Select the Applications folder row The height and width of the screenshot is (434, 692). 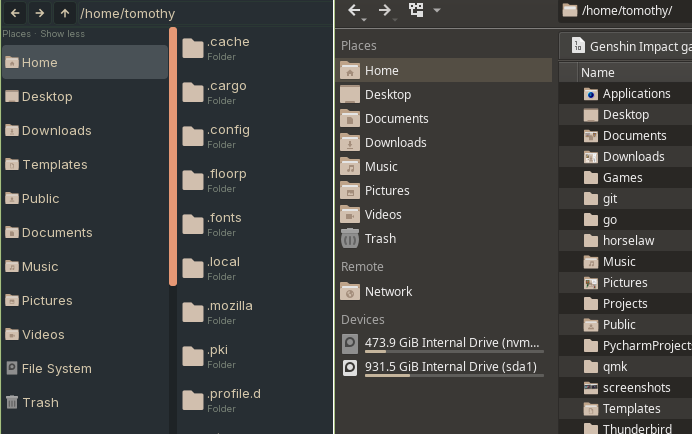point(625,94)
